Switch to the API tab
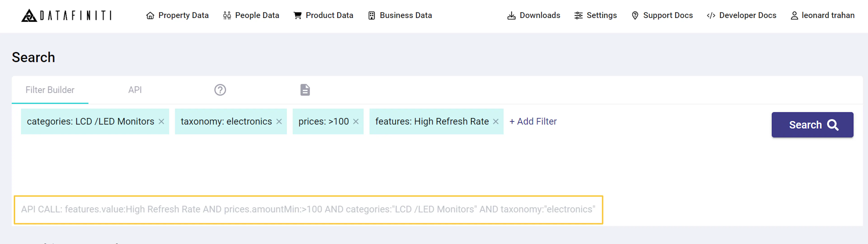This screenshot has width=868, height=244. coord(135,90)
